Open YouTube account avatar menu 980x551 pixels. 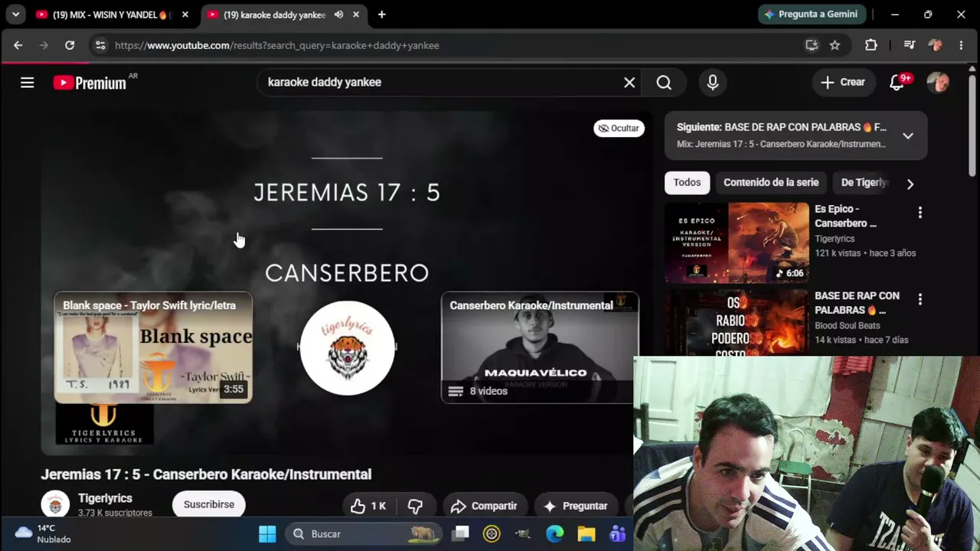point(938,83)
